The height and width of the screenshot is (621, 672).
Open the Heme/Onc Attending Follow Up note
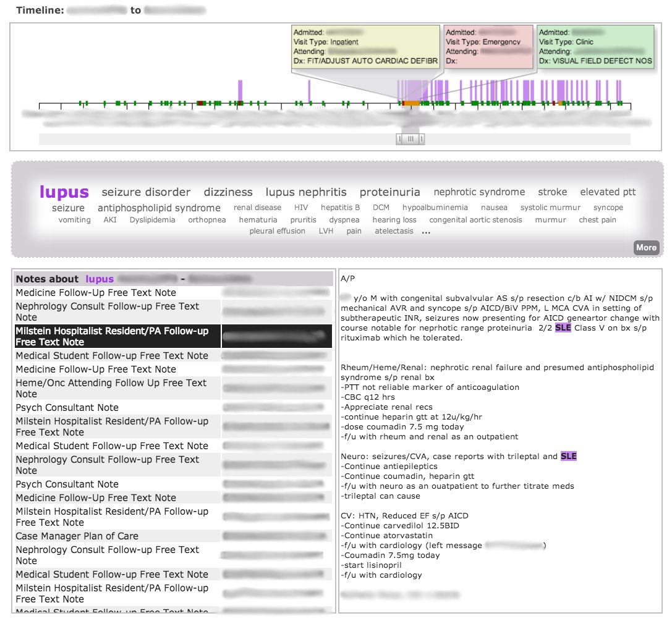tap(111, 388)
